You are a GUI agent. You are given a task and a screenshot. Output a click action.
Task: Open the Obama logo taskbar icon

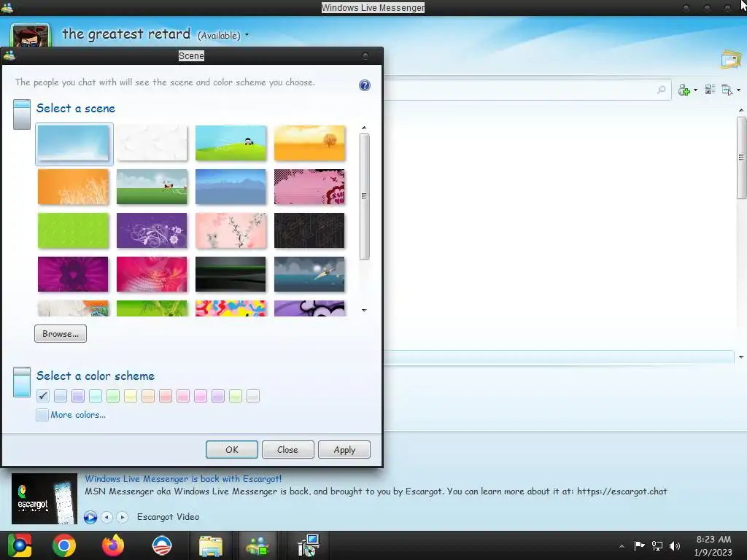point(162,545)
